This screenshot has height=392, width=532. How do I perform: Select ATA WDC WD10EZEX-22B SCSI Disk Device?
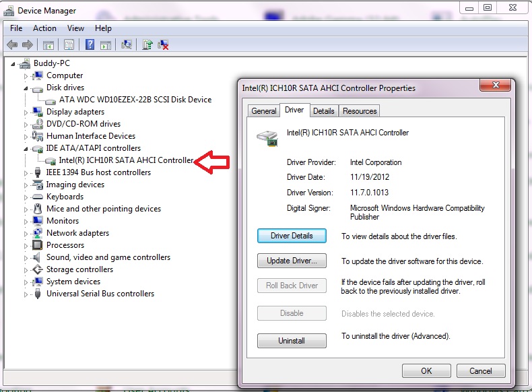pos(135,100)
